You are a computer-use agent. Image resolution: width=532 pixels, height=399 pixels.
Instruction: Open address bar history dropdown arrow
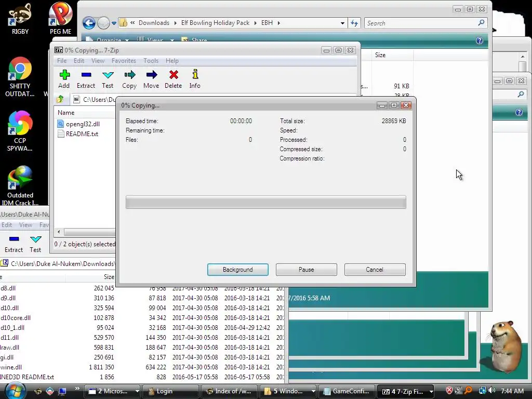343,23
